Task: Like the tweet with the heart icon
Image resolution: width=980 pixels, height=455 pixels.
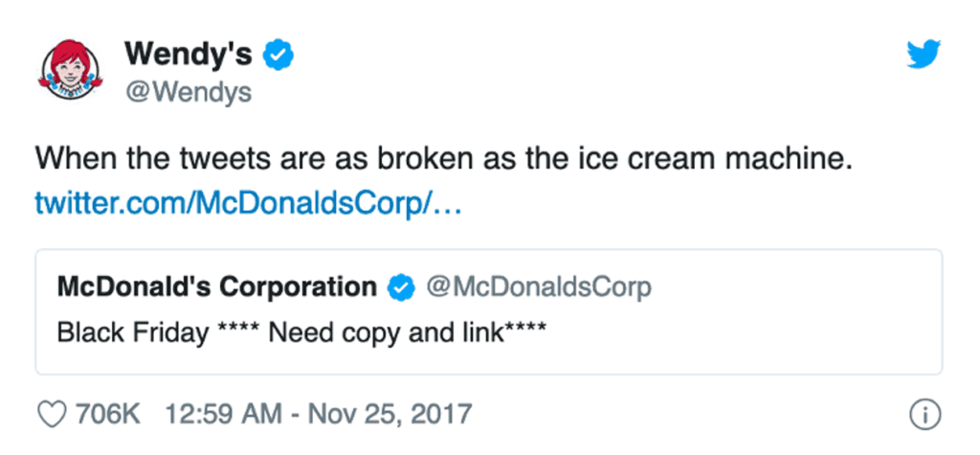Action: 51,415
